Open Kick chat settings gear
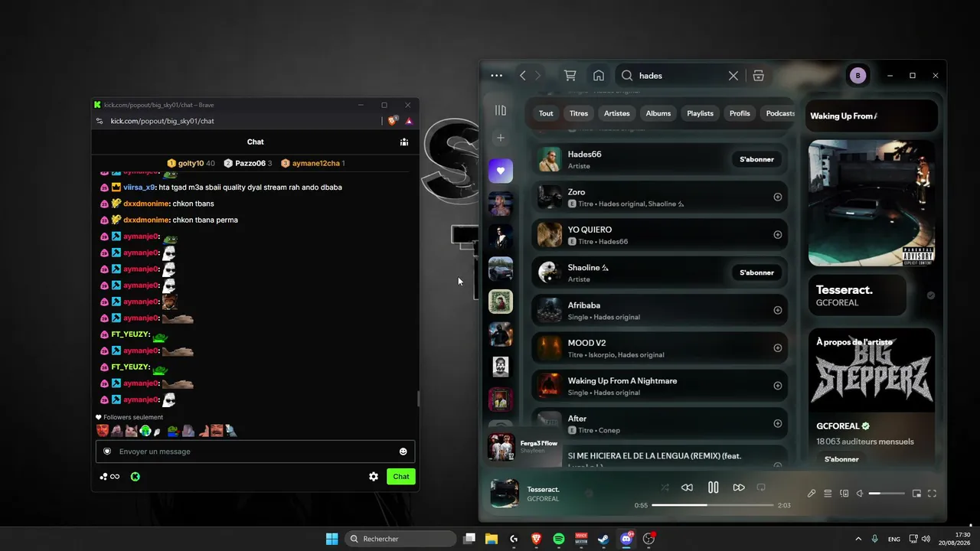This screenshot has width=980, height=551. point(374,477)
